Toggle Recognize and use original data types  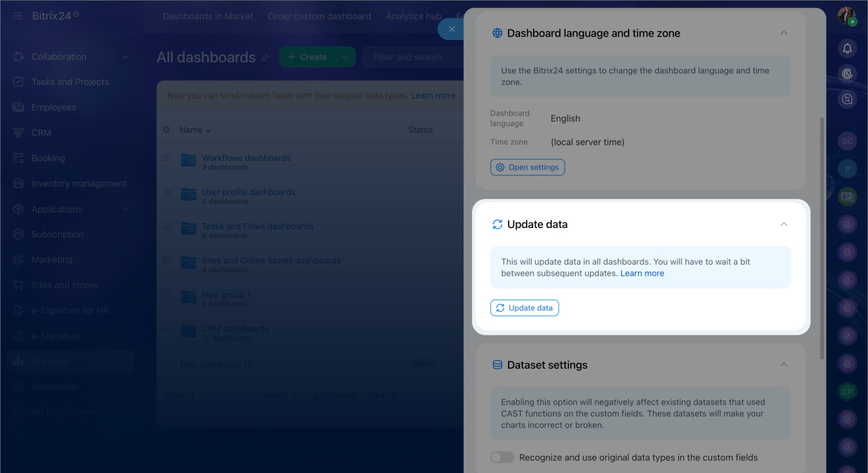[502, 457]
